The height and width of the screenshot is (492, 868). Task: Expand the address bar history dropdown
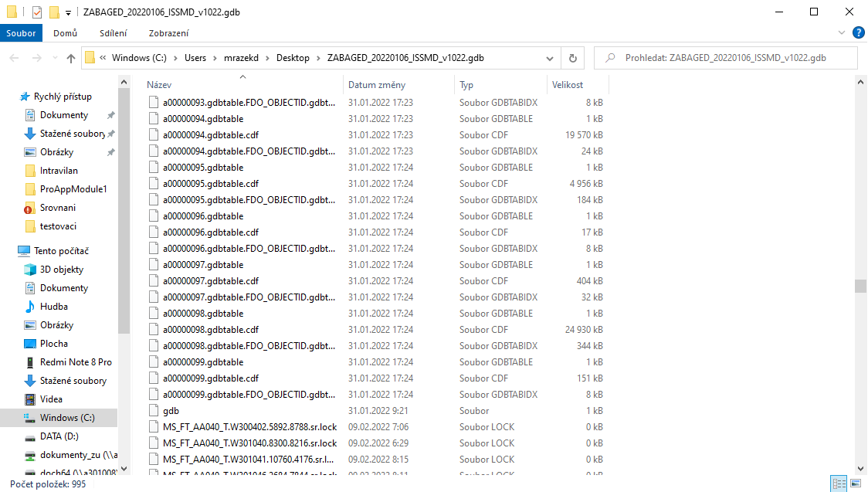coord(550,58)
